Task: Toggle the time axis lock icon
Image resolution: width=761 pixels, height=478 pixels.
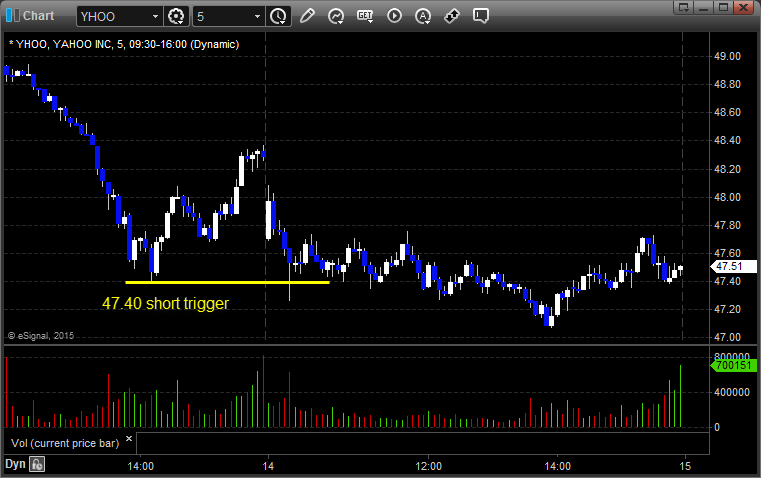Action: [x=37, y=464]
